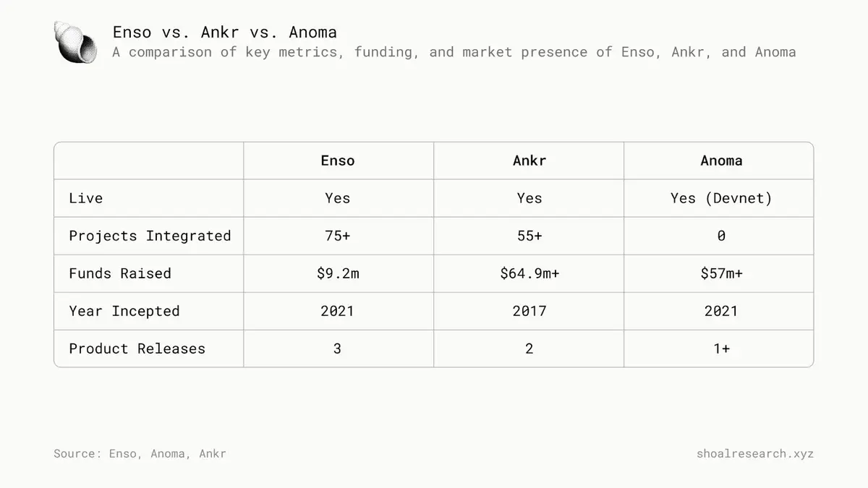This screenshot has height=488, width=868.
Task: Click the $64.9m+ funds cell
Action: [x=529, y=273]
